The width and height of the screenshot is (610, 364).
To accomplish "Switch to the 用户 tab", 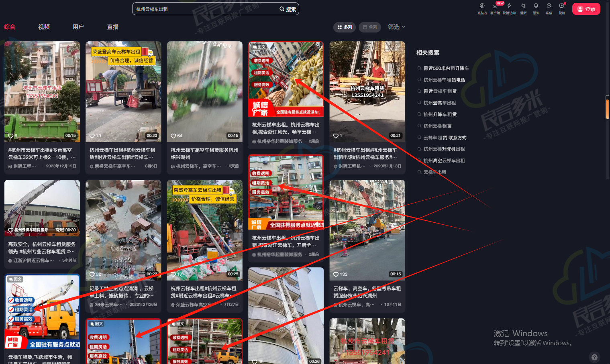I will point(78,27).
